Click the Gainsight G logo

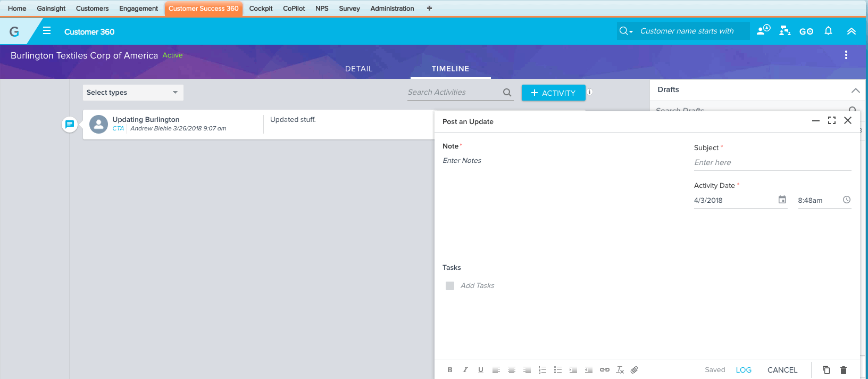[x=14, y=31]
